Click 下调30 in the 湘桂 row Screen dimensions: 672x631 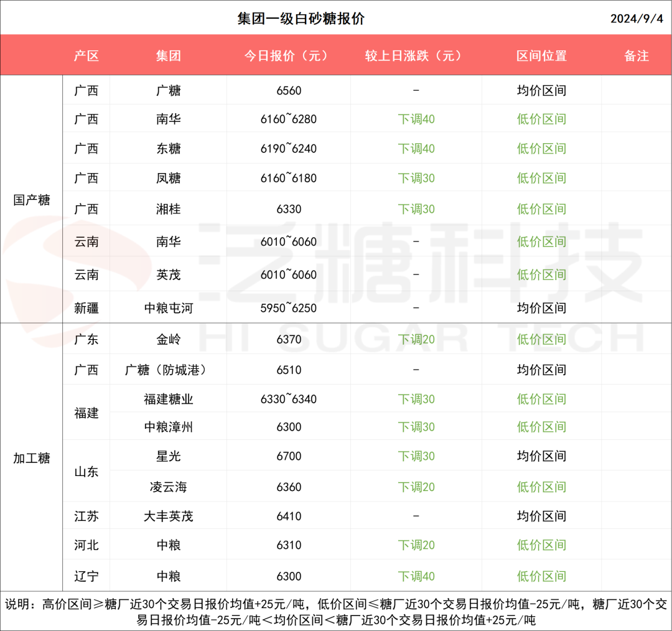coord(416,209)
